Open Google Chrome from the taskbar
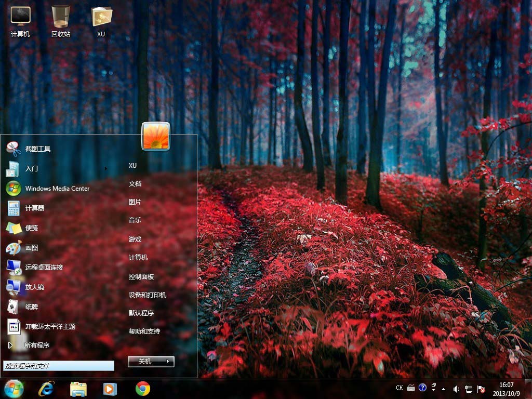Screen dimensions: 532x399 click(142, 388)
